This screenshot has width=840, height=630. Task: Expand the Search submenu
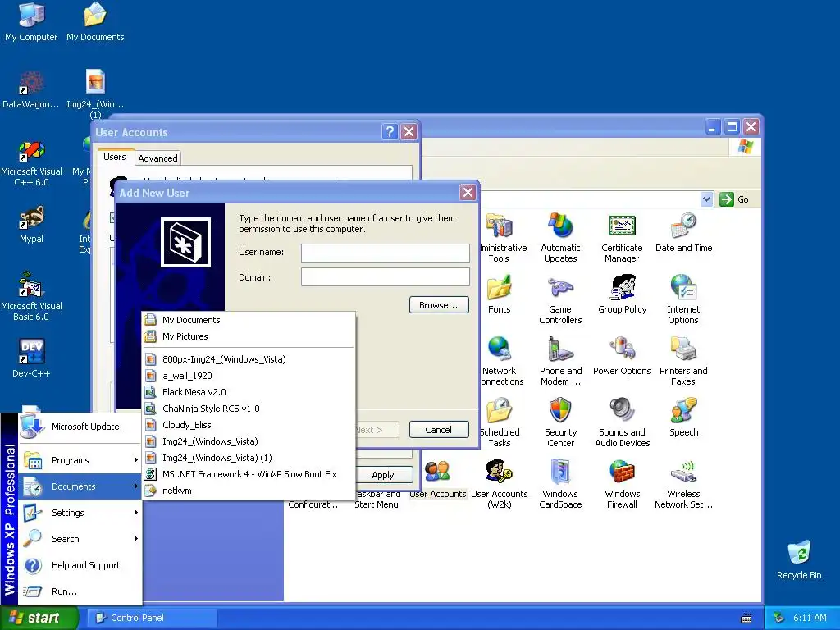tap(80, 539)
